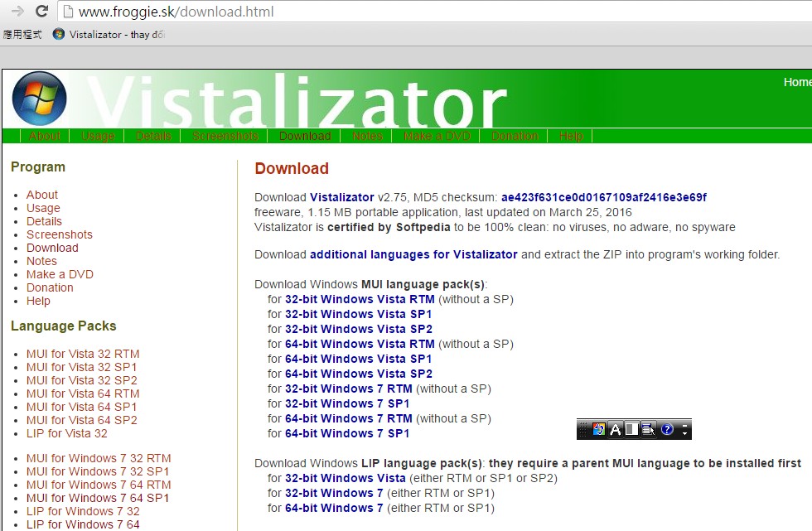Open 32-bit Windows Vista RTM MUI link

(360, 299)
